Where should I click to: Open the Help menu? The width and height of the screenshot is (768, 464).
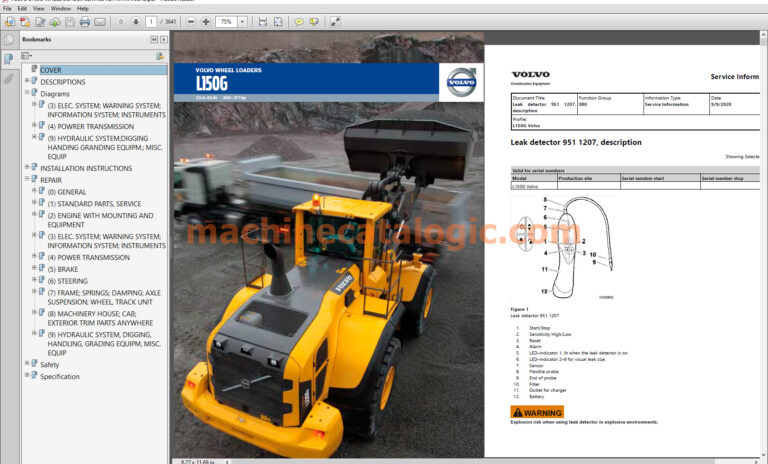(83, 8)
